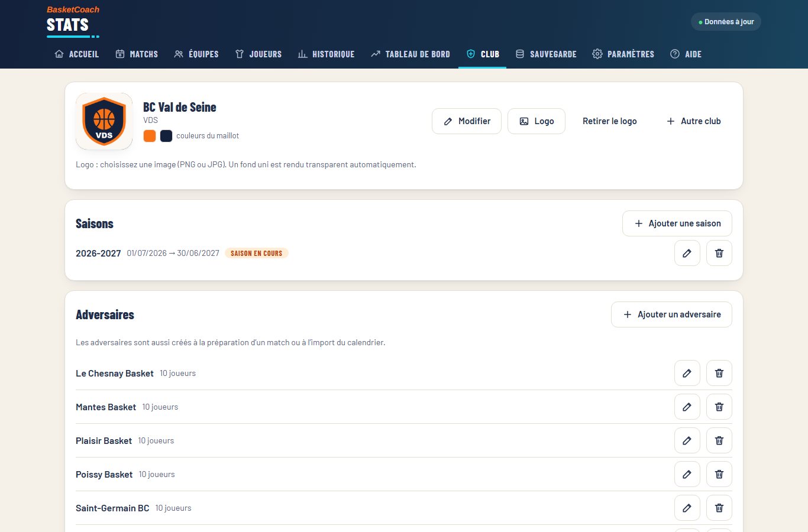This screenshot has width=808, height=532.
Task: Open the Aide tab
Action: 686,54
